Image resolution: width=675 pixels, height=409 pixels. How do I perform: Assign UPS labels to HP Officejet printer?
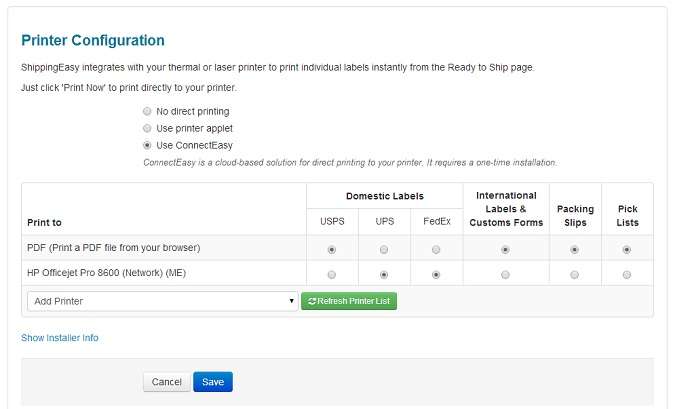tap(384, 274)
